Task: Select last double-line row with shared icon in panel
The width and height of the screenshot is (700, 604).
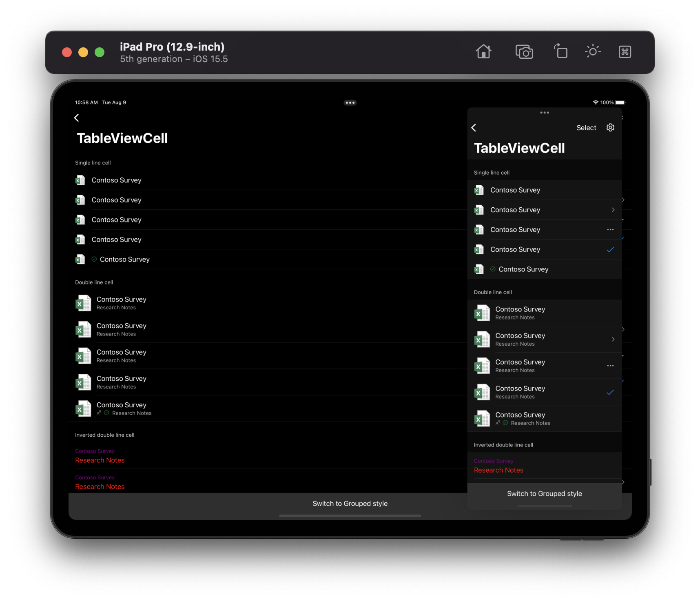Action: (545, 419)
